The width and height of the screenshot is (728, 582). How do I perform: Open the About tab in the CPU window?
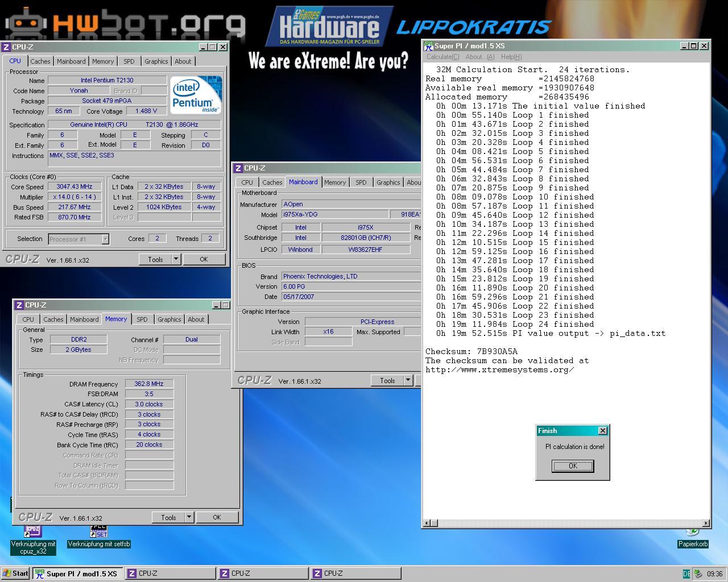click(183, 61)
